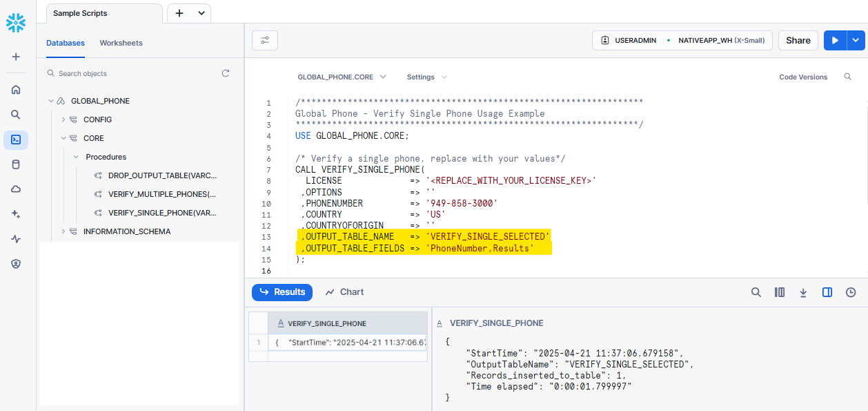Open the USERADMIN role and warehouse selector
The height and width of the screenshot is (411, 868).
[682, 40]
